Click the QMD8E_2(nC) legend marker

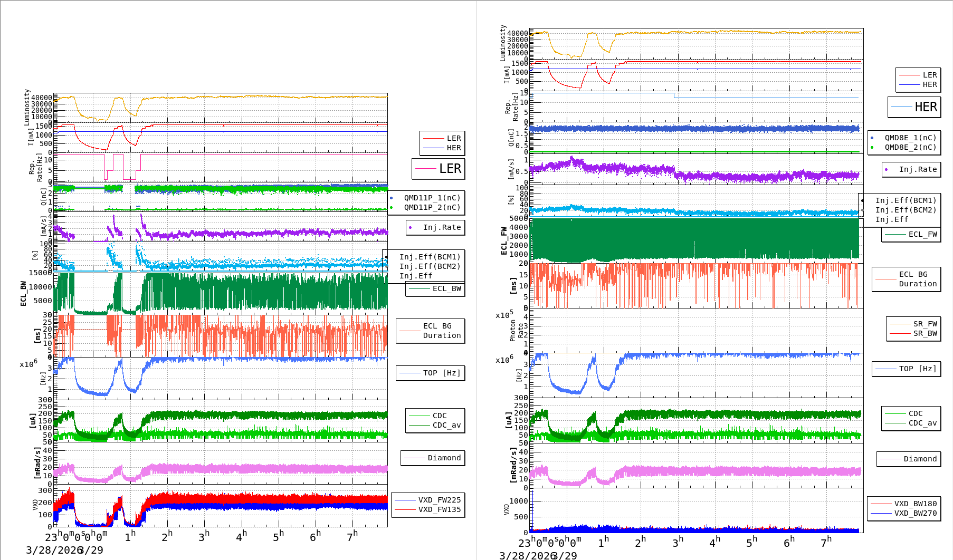click(x=872, y=148)
